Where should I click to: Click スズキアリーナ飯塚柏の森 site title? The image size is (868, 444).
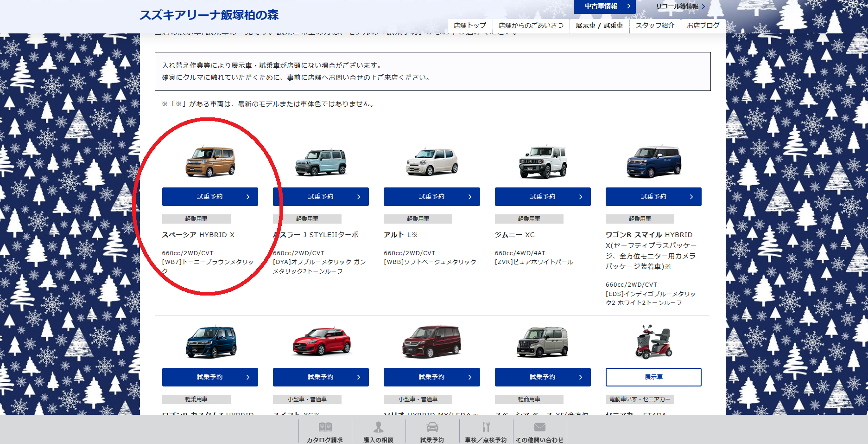point(209,15)
